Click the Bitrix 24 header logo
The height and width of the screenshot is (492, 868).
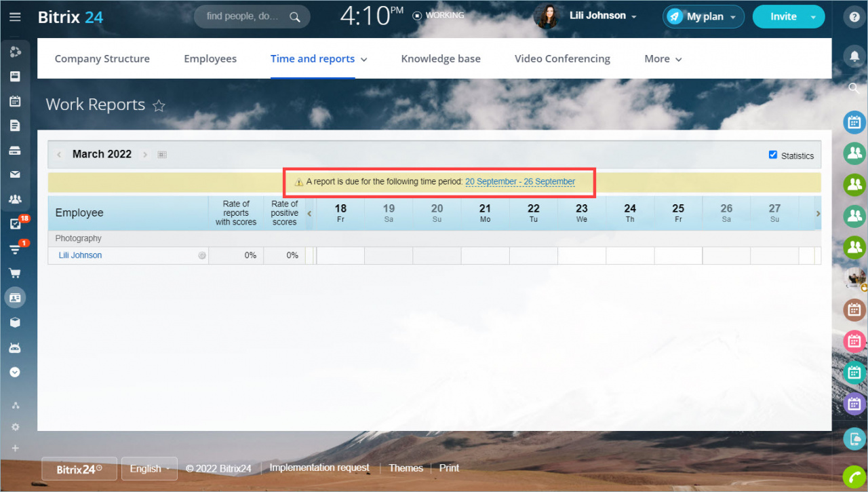point(71,17)
